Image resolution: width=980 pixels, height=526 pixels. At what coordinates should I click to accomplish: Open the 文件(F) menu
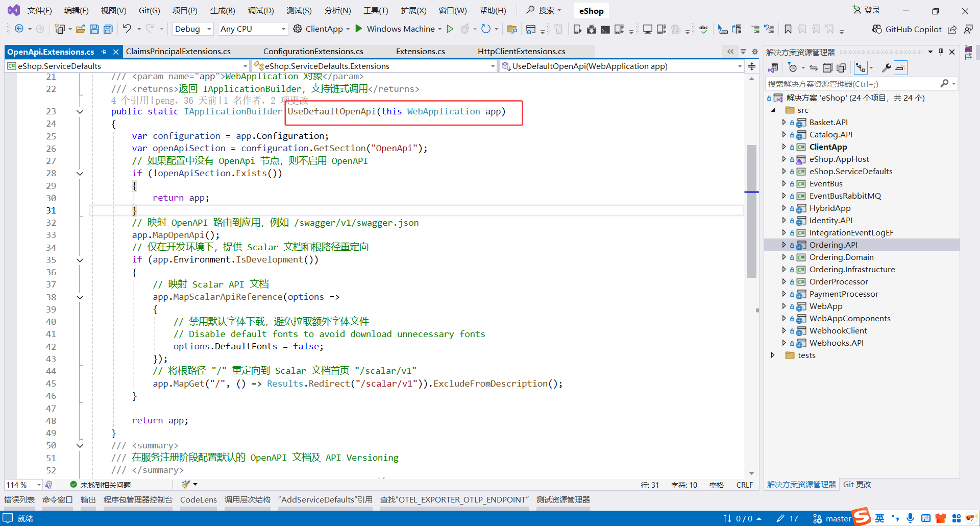(x=39, y=11)
